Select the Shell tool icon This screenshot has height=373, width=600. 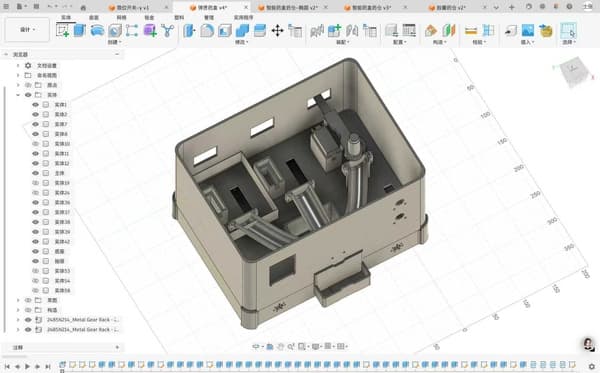(x=225, y=30)
